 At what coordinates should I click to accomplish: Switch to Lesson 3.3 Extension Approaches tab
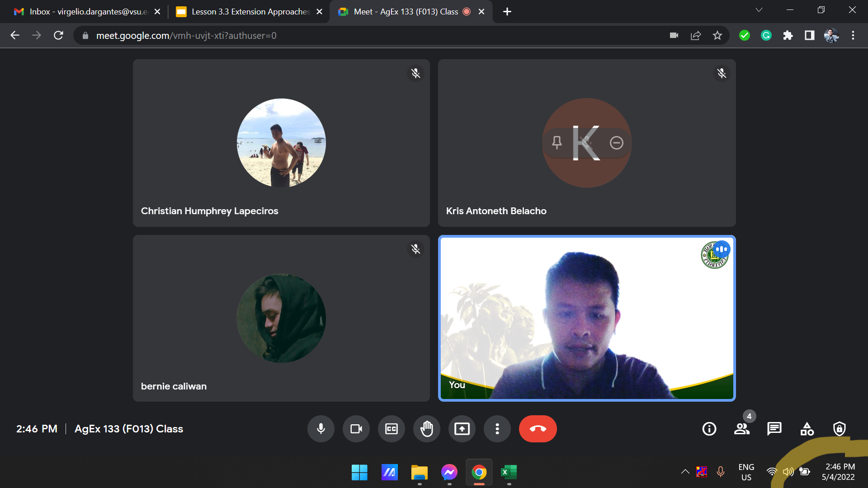(x=250, y=12)
